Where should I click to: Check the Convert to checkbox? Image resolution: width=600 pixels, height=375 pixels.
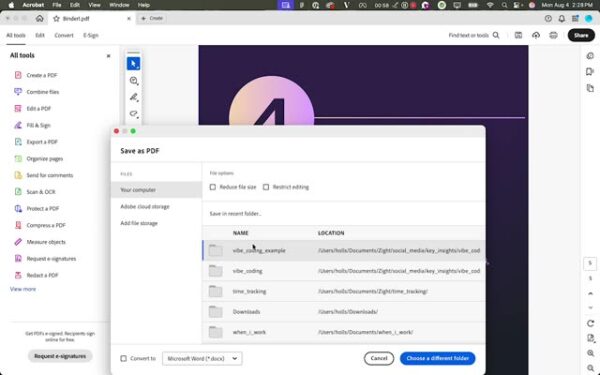(x=123, y=359)
